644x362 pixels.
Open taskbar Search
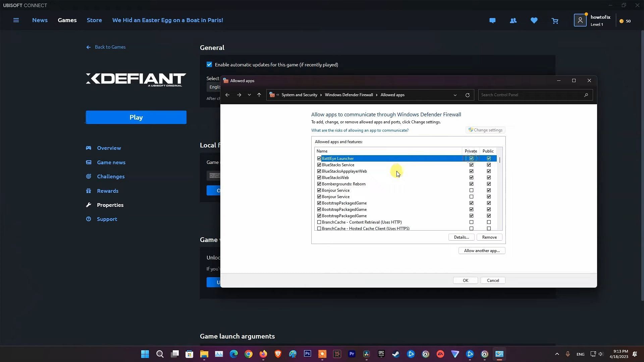pyautogui.click(x=160, y=354)
